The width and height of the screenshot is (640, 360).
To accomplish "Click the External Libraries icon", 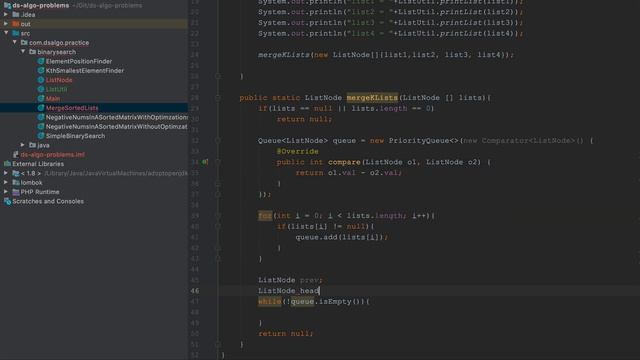I will click(x=7, y=164).
